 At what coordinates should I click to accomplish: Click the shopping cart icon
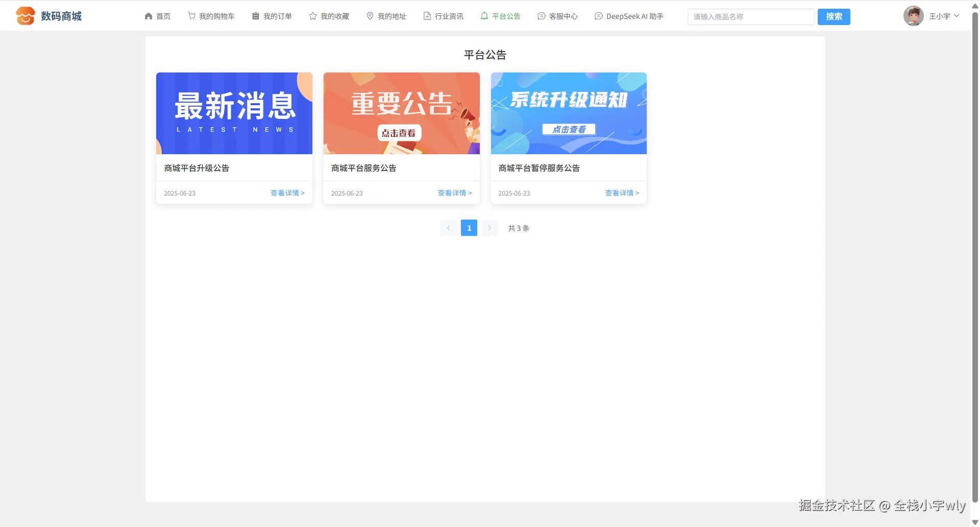191,16
